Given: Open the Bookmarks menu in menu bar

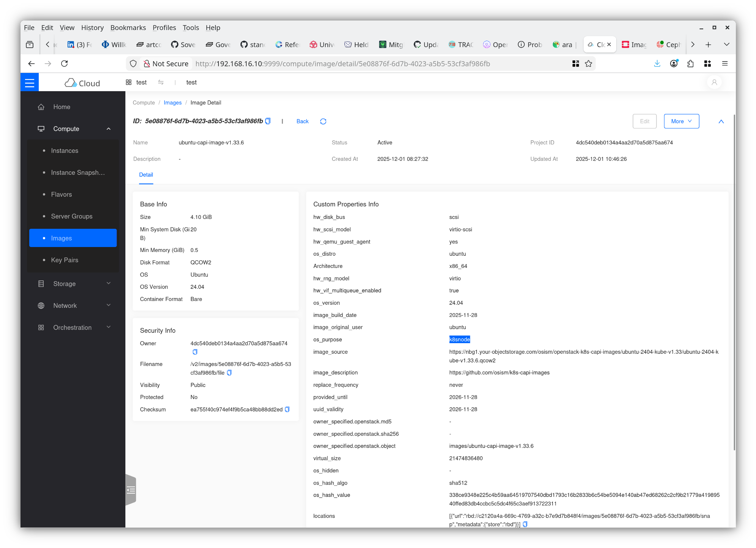Looking at the screenshot, I should (x=128, y=28).
